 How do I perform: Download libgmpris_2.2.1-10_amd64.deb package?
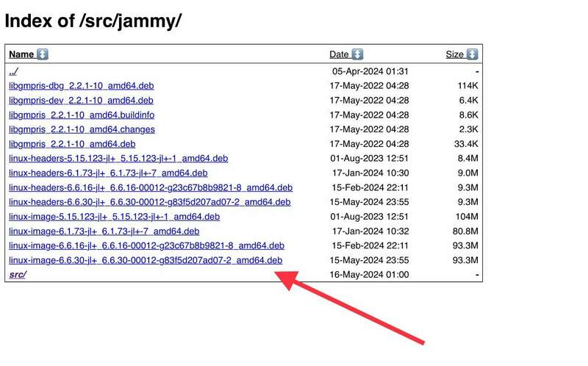click(72, 144)
